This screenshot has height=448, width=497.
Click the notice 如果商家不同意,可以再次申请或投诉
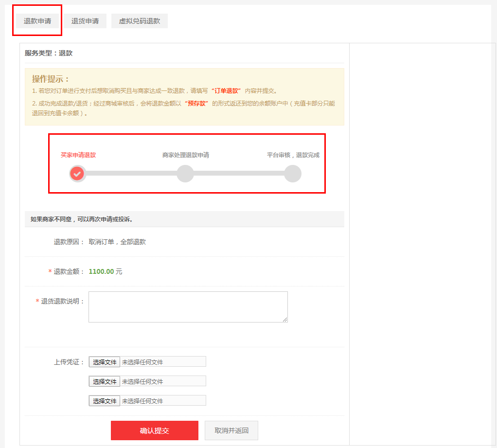click(x=82, y=219)
